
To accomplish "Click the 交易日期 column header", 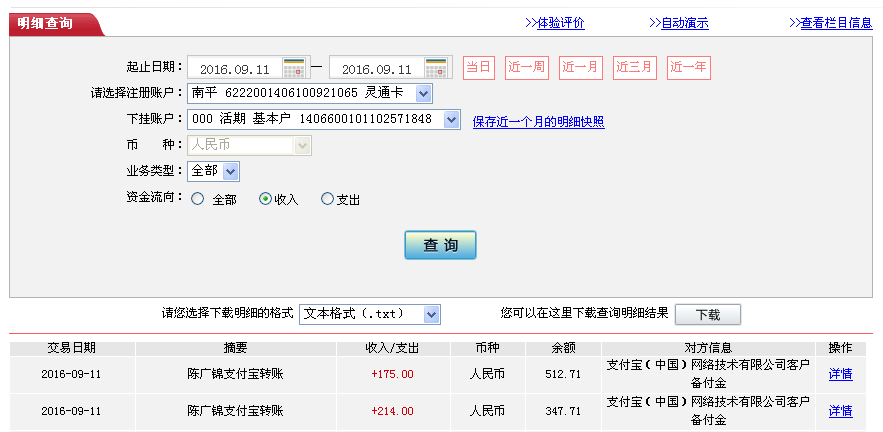I will (72, 348).
